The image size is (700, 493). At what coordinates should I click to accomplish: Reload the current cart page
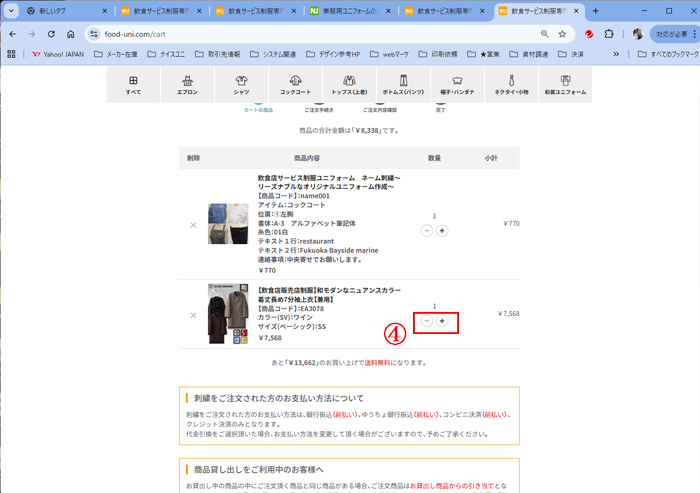pyautogui.click(x=51, y=34)
